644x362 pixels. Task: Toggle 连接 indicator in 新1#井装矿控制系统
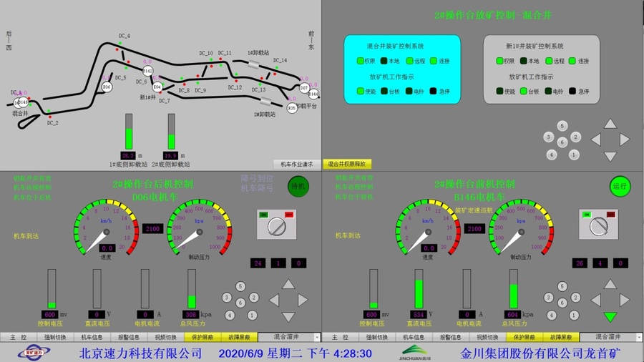click(x=572, y=61)
